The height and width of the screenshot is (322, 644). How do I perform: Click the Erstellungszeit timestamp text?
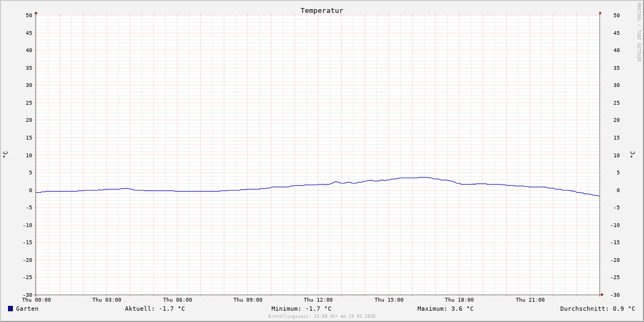(x=321, y=316)
